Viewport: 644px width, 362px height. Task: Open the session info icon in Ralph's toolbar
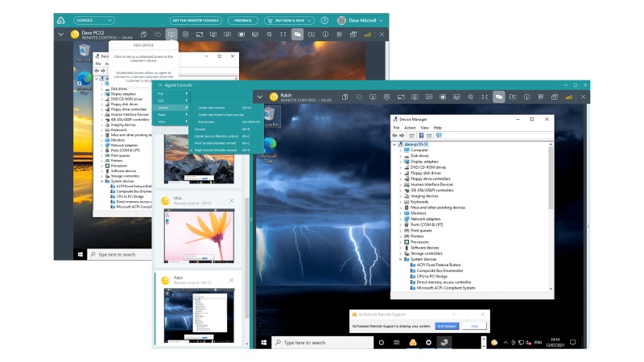click(x=526, y=97)
